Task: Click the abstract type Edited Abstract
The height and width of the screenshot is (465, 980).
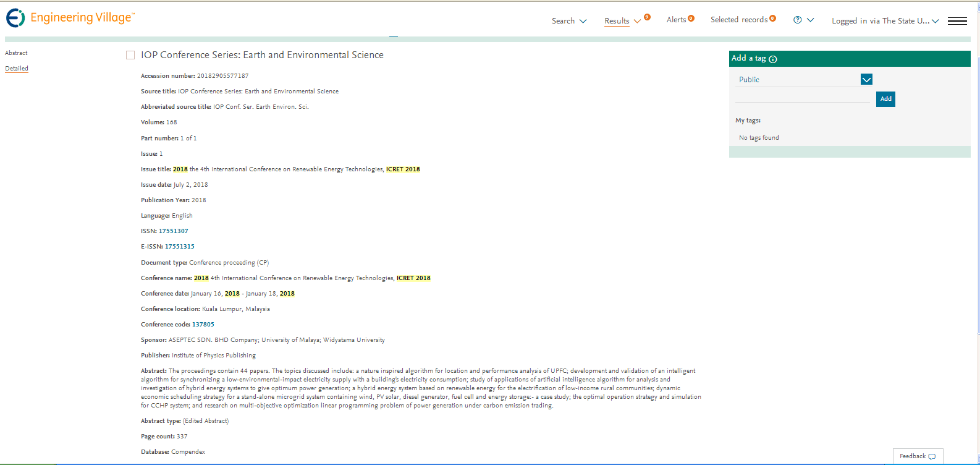Action: 206,421
